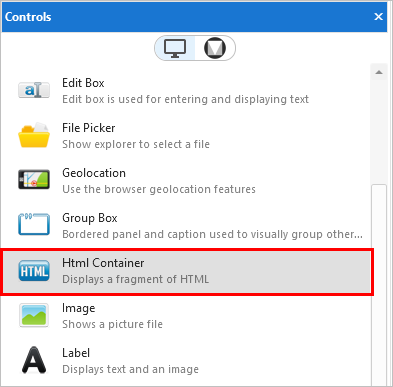Click the vertical scrollbar thumb

[379, 283]
